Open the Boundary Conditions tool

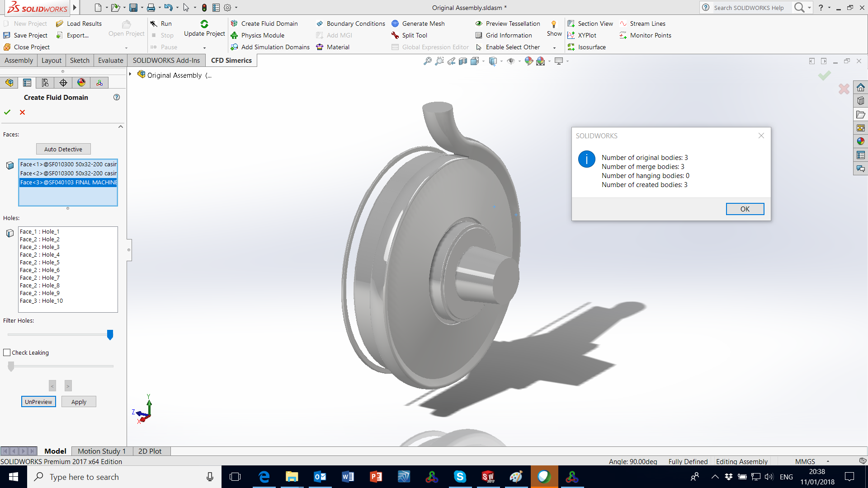pyautogui.click(x=355, y=23)
